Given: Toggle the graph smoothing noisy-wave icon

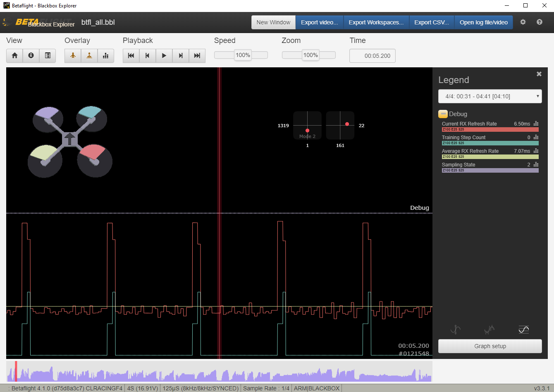Looking at the screenshot, I should pos(490,330).
